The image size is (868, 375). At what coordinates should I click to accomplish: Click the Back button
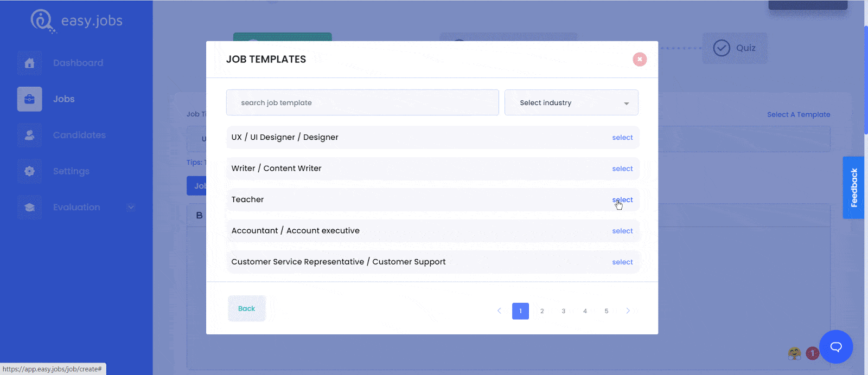(x=247, y=308)
